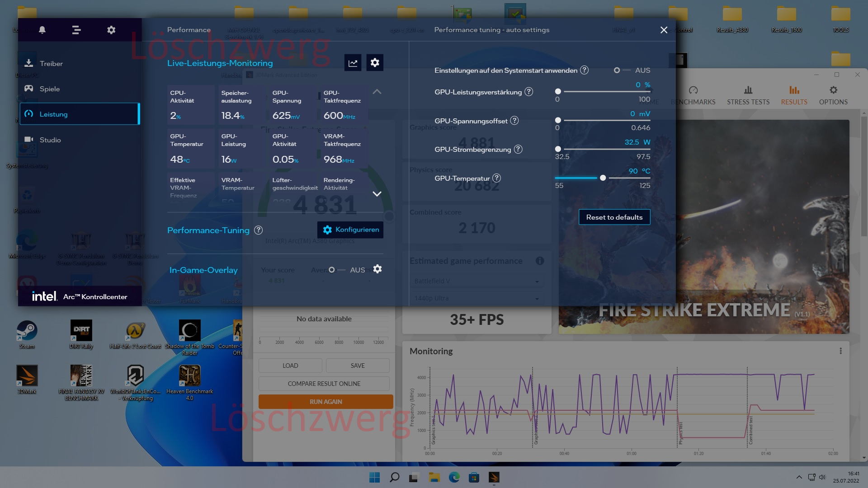Click the GPU-Temperatur slider handle
This screenshot has width=868, height=488.
click(x=603, y=178)
